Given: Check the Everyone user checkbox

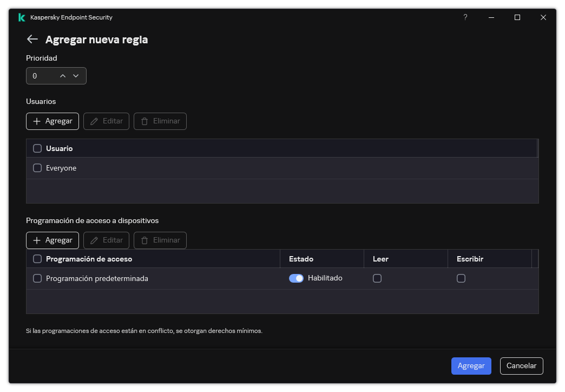Looking at the screenshot, I should point(37,168).
